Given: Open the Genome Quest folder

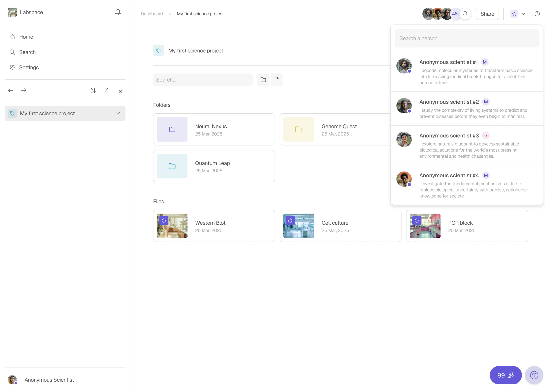Looking at the screenshot, I should 335,129.
